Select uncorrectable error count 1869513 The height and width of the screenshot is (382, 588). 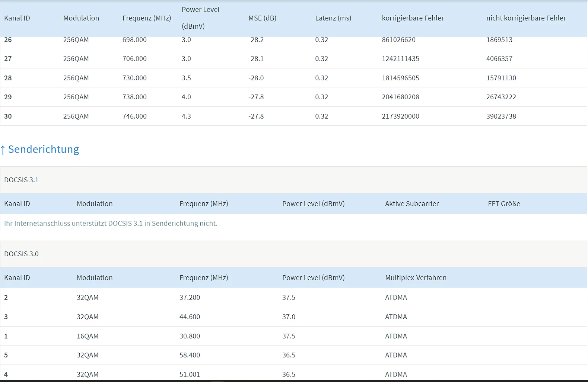[x=499, y=40]
